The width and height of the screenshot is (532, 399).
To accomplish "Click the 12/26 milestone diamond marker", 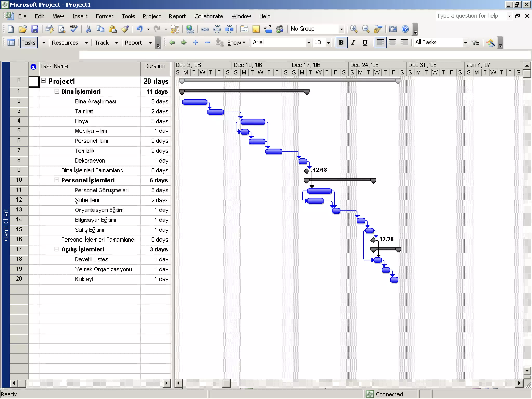I will coord(373,240).
